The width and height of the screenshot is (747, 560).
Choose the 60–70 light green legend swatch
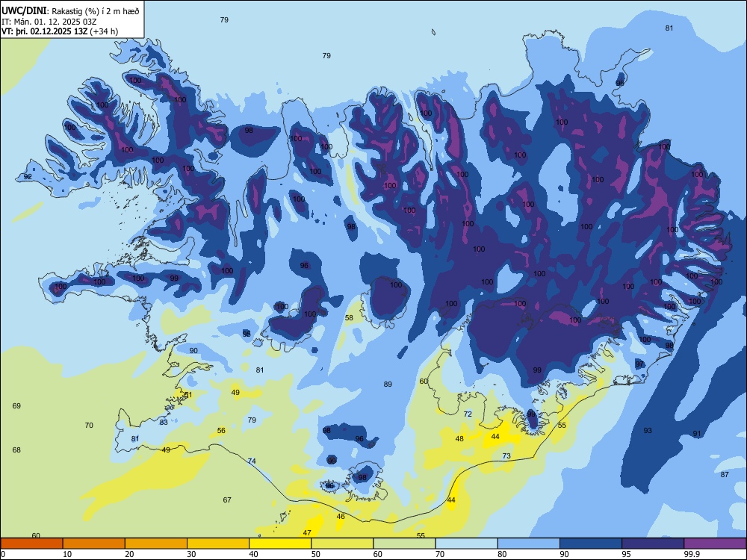pos(404,544)
